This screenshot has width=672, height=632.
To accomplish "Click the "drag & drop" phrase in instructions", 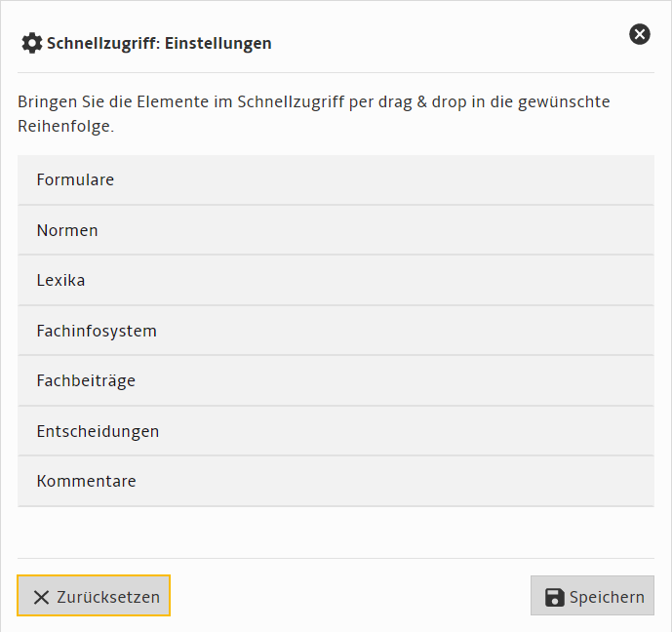I will coord(414,102).
